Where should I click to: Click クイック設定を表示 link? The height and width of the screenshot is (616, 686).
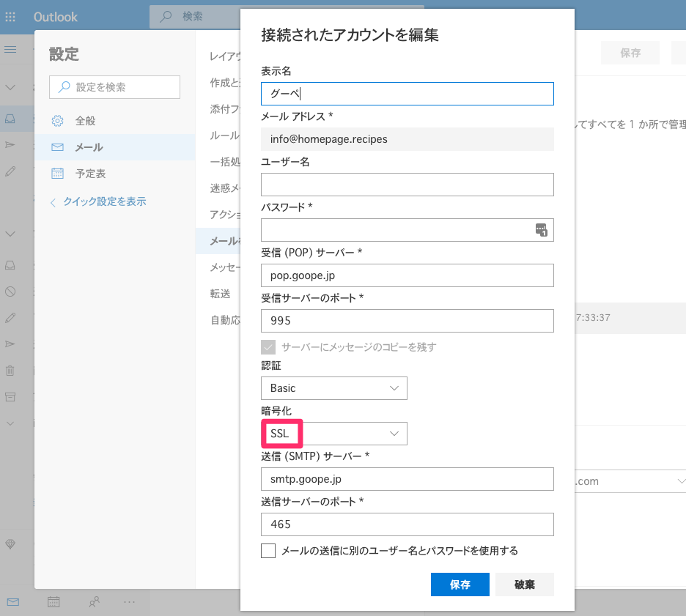105,201
